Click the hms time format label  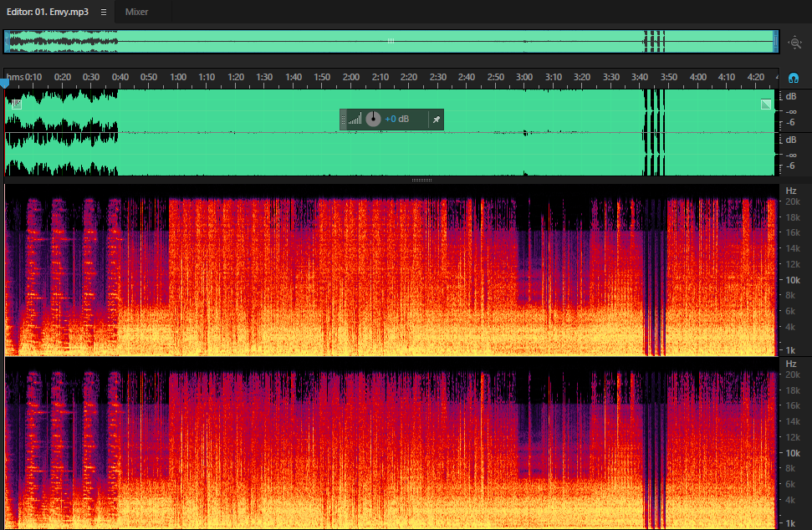point(14,77)
